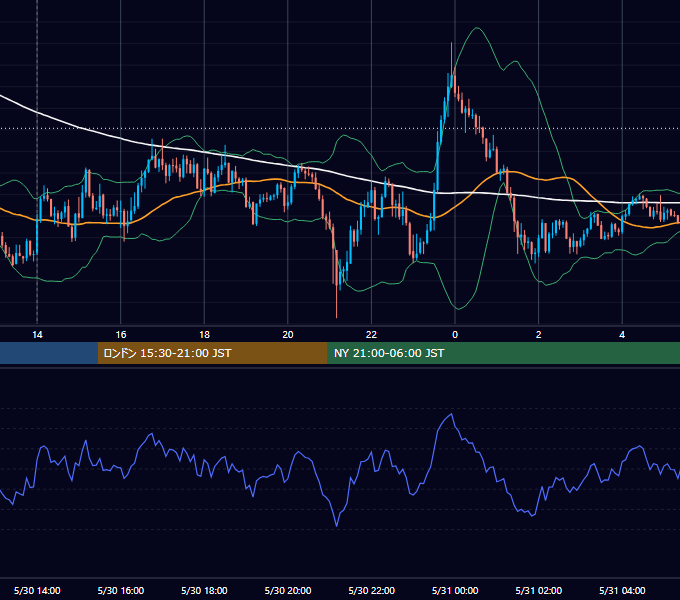Click the 5/30 14:00 date label
This screenshot has height=600, width=680.
pyautogui.click(x=37, y=590)
